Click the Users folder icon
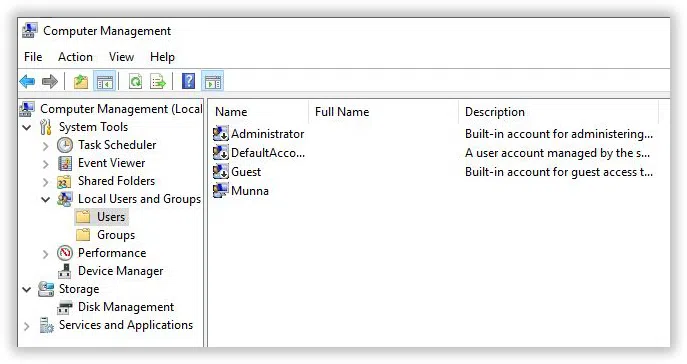The width and height of the screenshot is (687, 364). pyautogui.click(x=83, y=217)
